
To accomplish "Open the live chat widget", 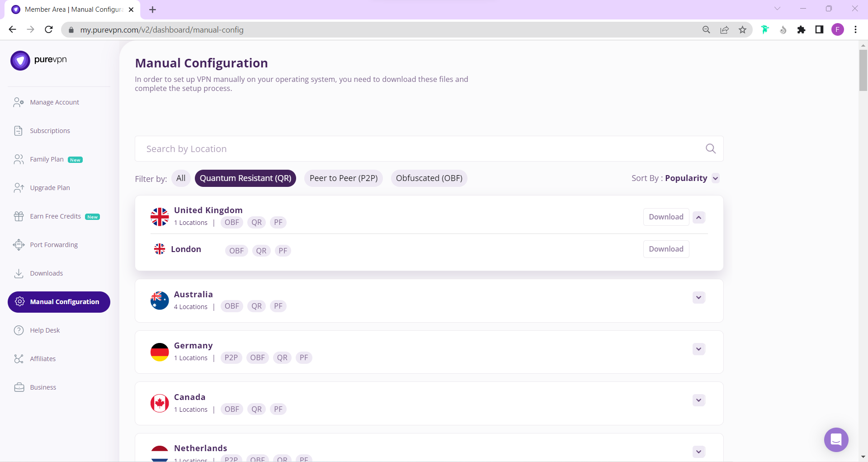I will 836,439.
